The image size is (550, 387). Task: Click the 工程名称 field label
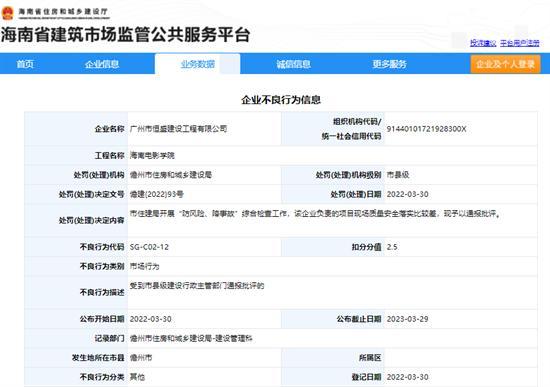(109, 155)
